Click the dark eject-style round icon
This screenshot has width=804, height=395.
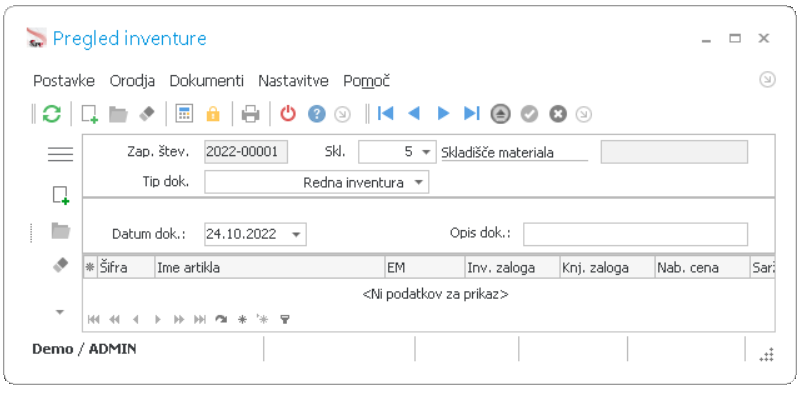500,114
